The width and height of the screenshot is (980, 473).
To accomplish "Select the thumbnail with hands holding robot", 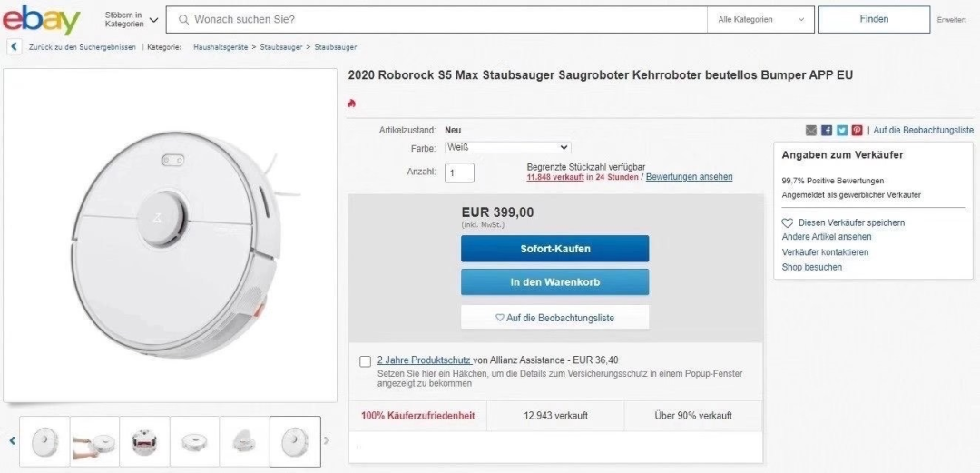I will coord(94,442).
